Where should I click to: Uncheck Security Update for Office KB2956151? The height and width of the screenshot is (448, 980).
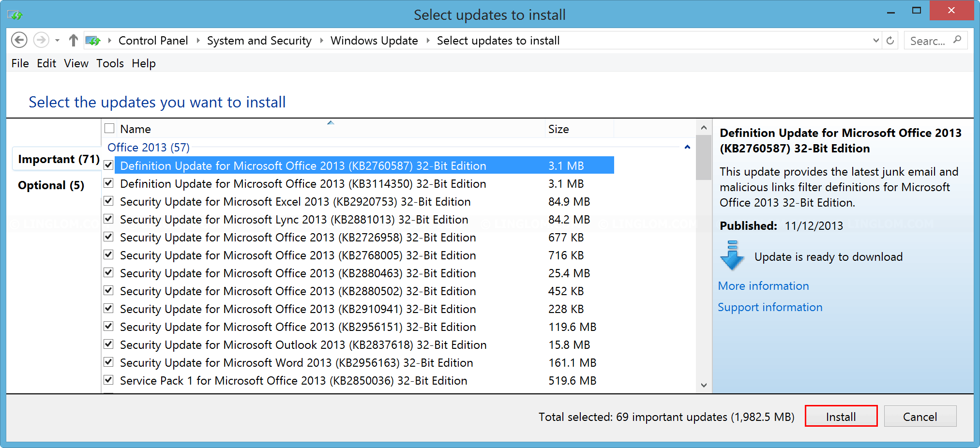click(x=109, y=326)
